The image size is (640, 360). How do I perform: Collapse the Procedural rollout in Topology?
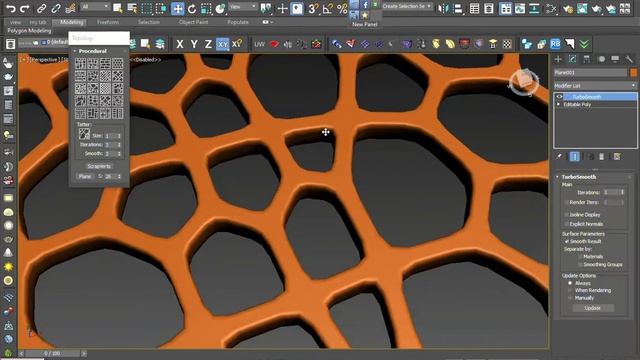[x=75, y=51]
